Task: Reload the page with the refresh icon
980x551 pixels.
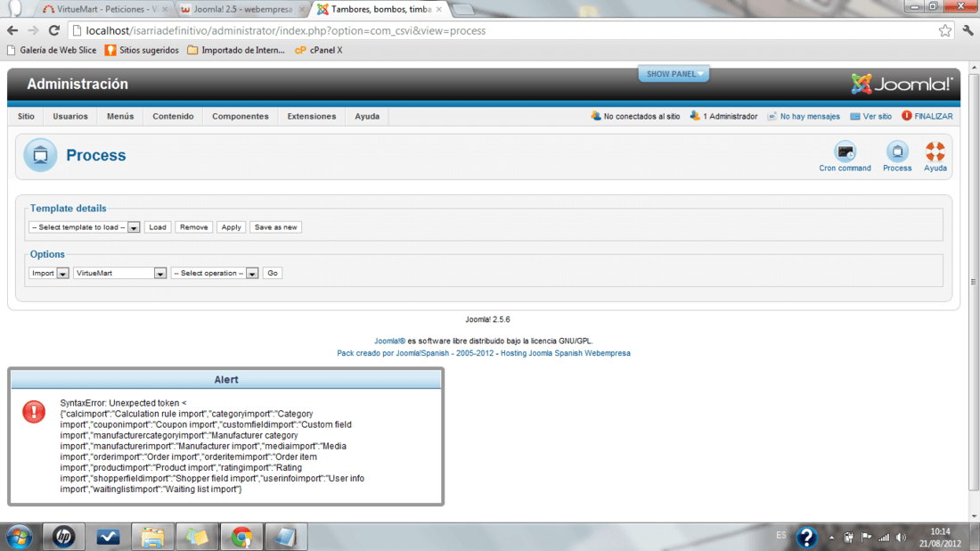Action: click(54, 30)
